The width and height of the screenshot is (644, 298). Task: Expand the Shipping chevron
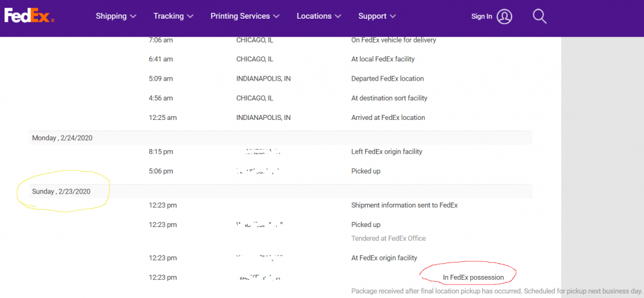click(x=133, y=17)
